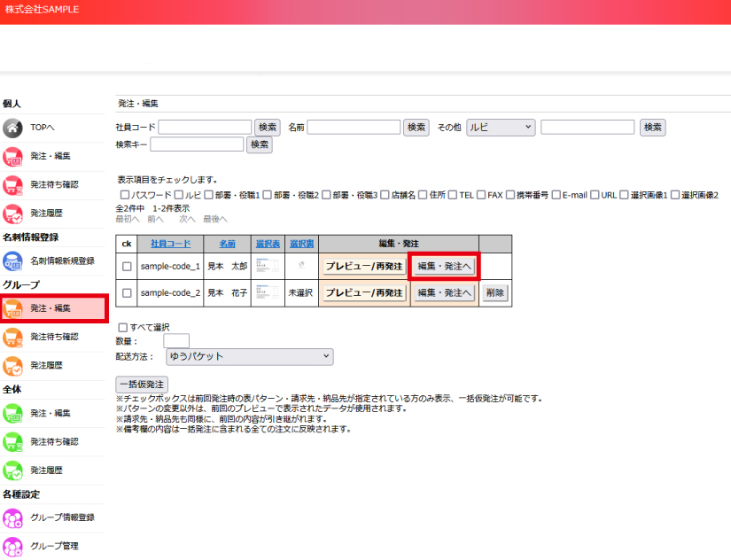
Task: Click the グループ管理 icon
Action: pyautogui.click(x=12, y=546)
